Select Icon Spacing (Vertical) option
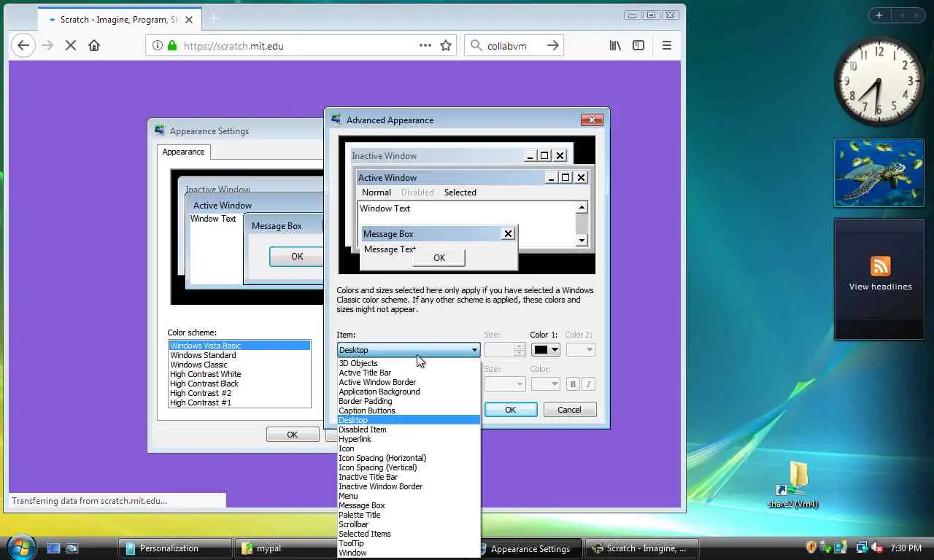 409,467
